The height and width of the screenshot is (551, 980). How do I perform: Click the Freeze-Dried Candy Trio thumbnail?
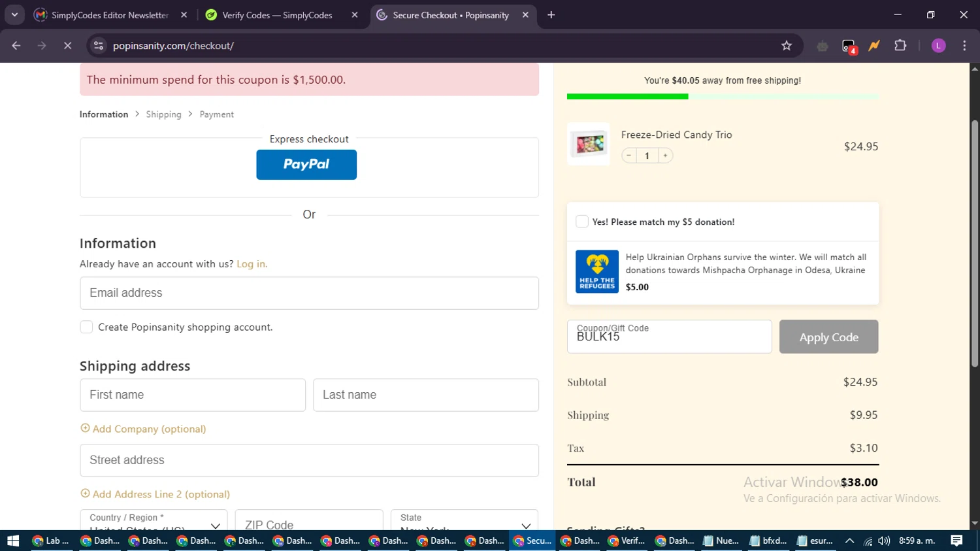point(589,144)
